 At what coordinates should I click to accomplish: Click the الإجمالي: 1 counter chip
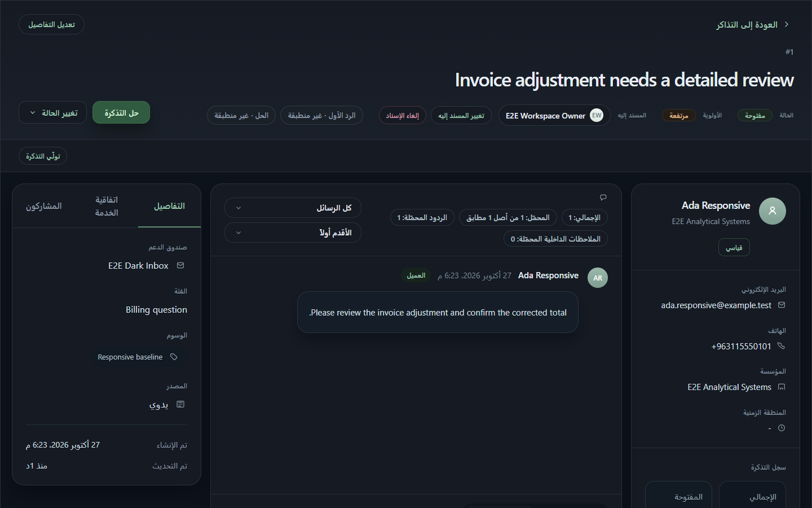pyautogui.click(x=585, y=217)
